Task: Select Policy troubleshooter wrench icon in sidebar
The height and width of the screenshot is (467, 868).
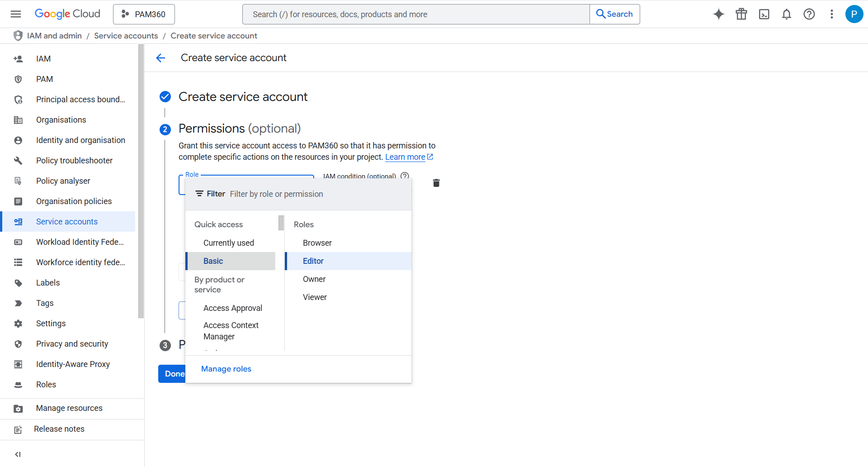Action: (x=18, y=160)
